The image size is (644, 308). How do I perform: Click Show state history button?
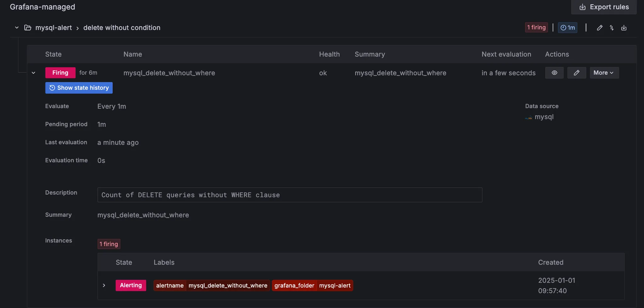point(79,88)
